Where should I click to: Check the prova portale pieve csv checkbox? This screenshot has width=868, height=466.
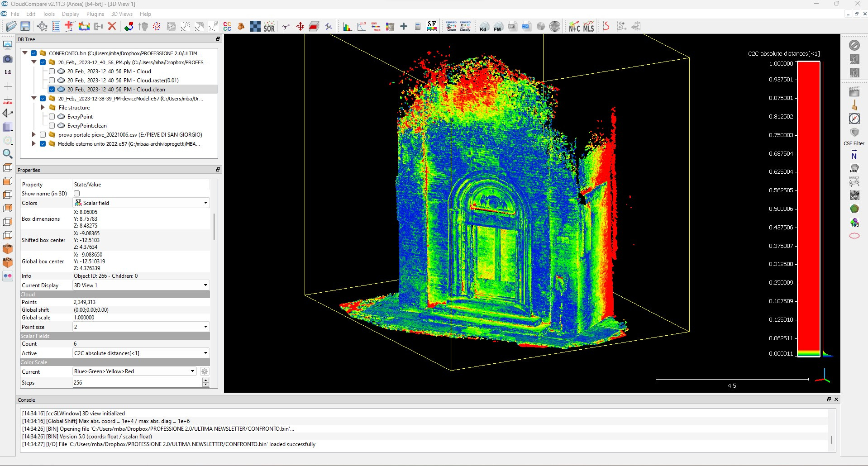tap(43, 134)
